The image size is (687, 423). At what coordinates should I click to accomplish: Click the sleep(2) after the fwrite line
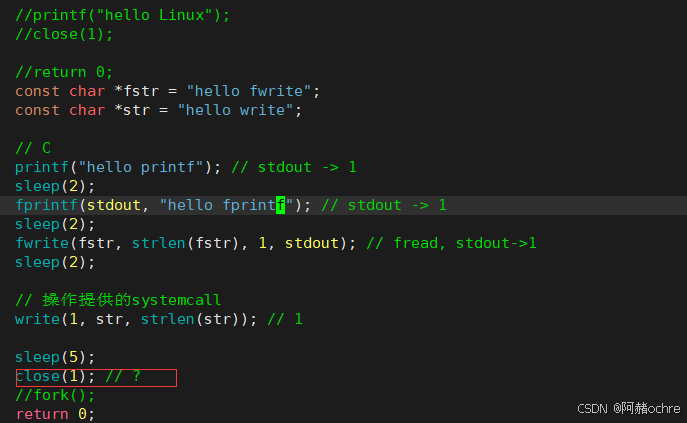[x=55, y=262]
